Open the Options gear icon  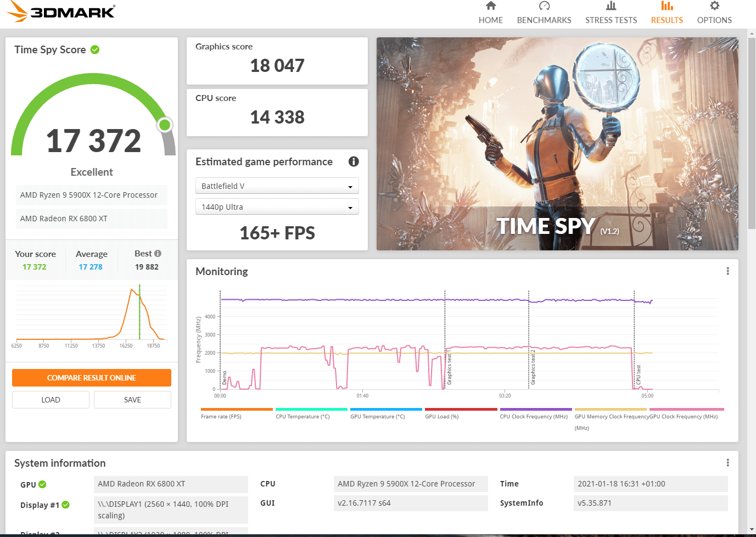click(714, 5)
